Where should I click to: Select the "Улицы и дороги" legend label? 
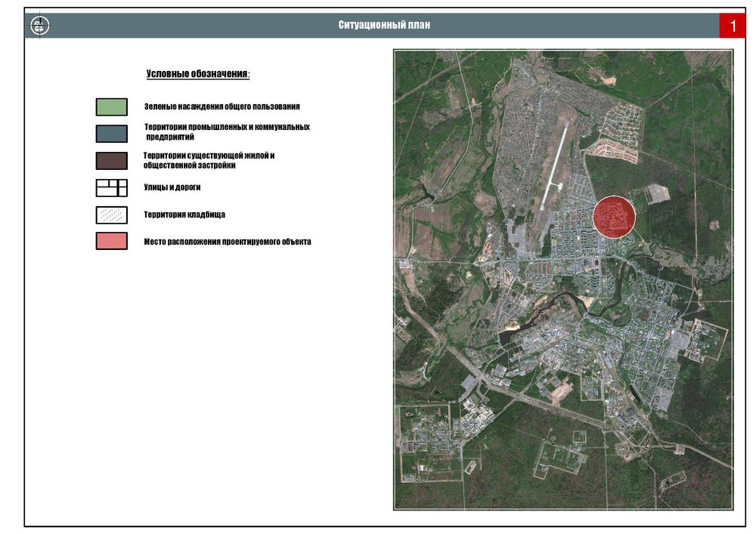click(x=172, y=187)
